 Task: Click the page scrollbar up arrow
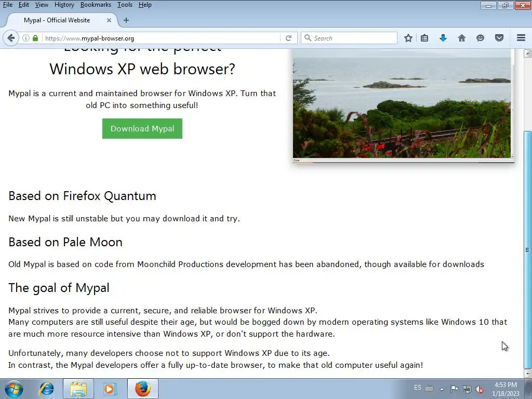click(527, 54)
